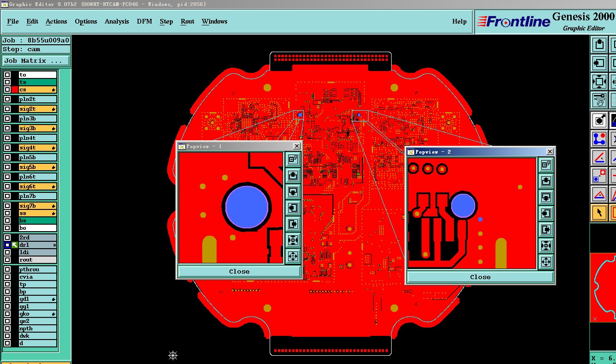This screenshot has width=616, height=364.
Task: Pan up in Popview 2
Action: pyautogui.click(x=546, y=181)
